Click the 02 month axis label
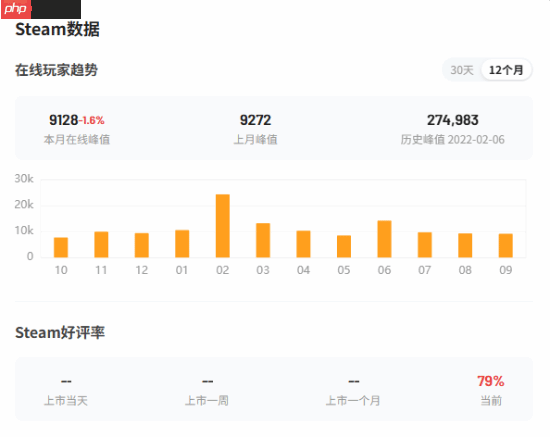The image size is (550, 437). 223,270
